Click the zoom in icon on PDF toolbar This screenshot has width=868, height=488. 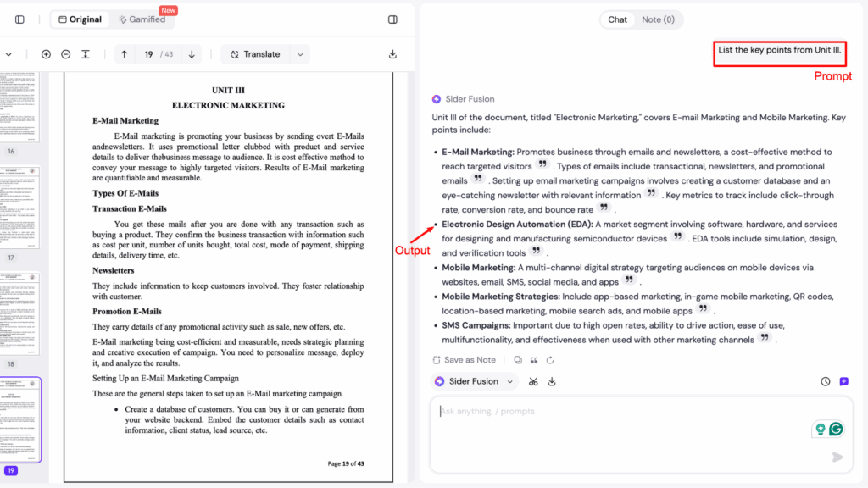tap(47, 53)
